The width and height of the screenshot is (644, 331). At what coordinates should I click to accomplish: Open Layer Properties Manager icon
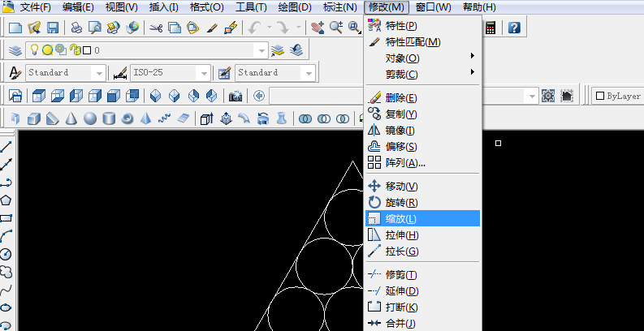pyautogui.click(x=15, y=50)
